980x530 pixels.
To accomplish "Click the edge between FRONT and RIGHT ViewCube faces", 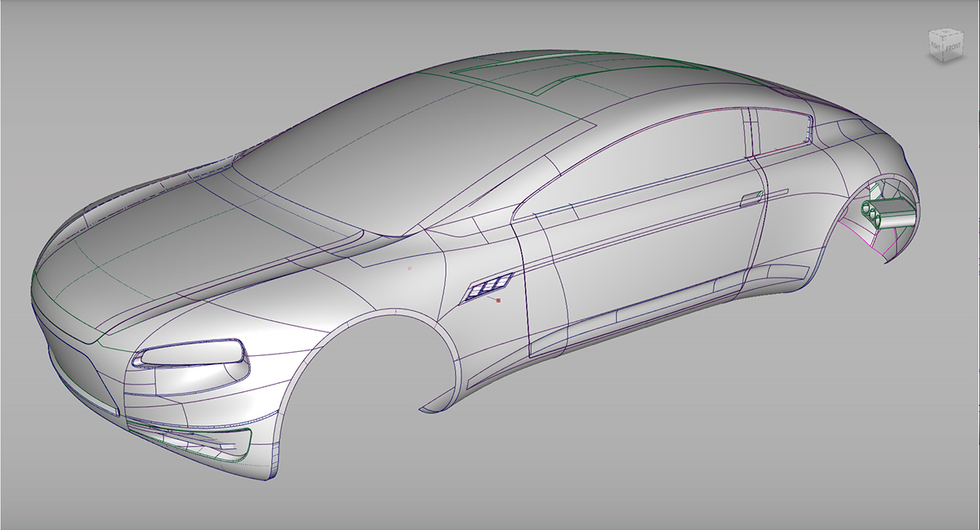I will (942, 47).
